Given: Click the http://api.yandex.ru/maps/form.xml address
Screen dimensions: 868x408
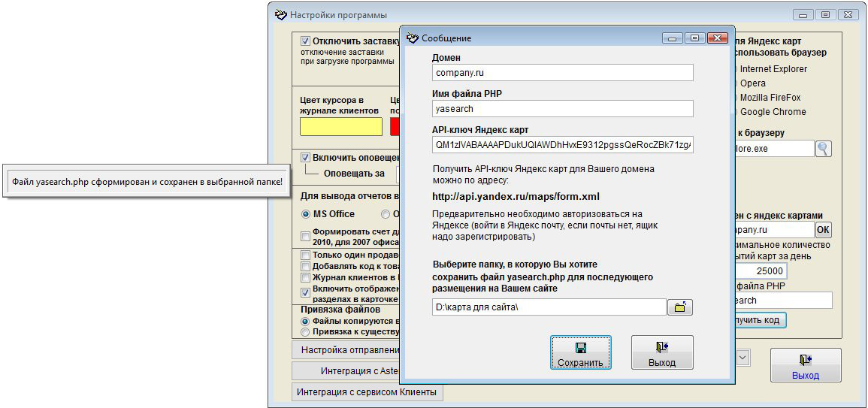Looking at the screenshot, I should click(516, 197).
